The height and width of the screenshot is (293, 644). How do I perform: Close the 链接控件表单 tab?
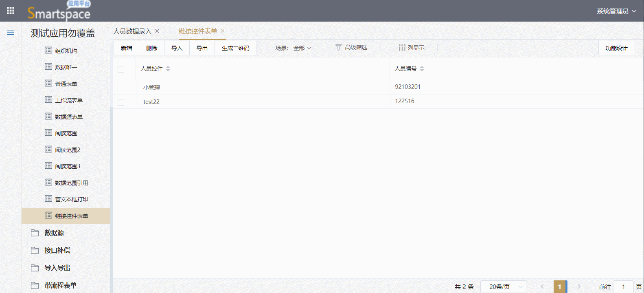click(x=223, y=31)
